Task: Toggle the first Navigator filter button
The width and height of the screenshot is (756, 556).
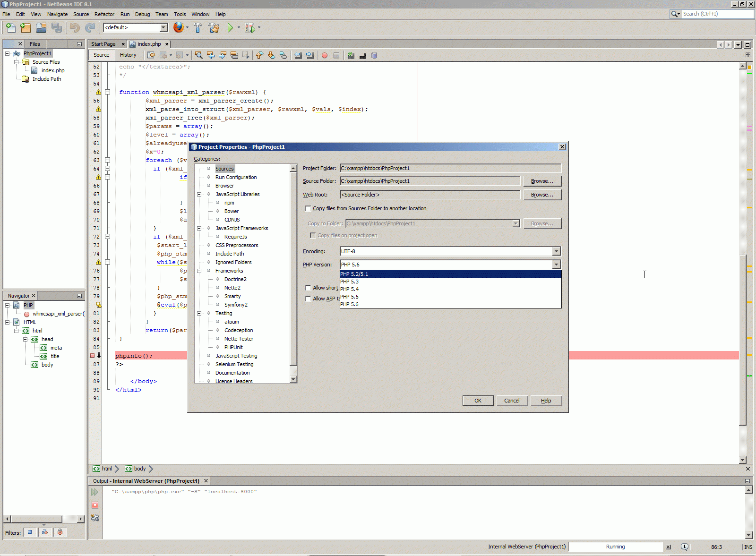Action: coord(30,532)
